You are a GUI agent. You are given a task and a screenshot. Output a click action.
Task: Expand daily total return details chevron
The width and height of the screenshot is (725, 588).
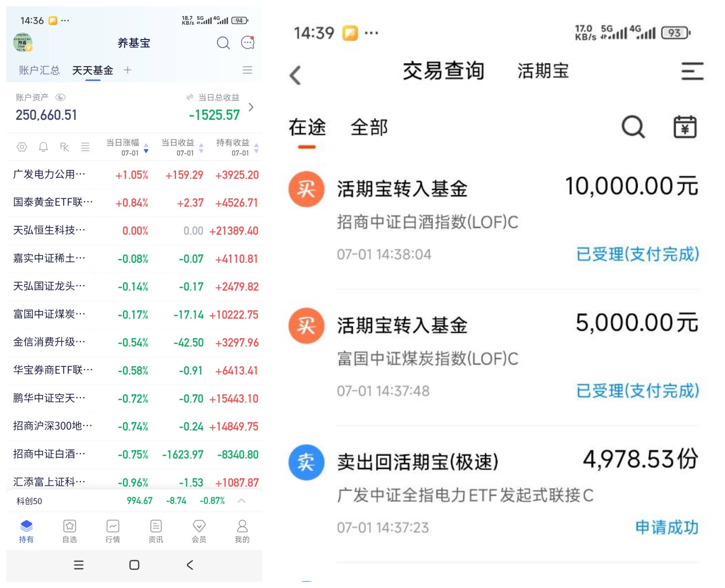coord(251,107)
